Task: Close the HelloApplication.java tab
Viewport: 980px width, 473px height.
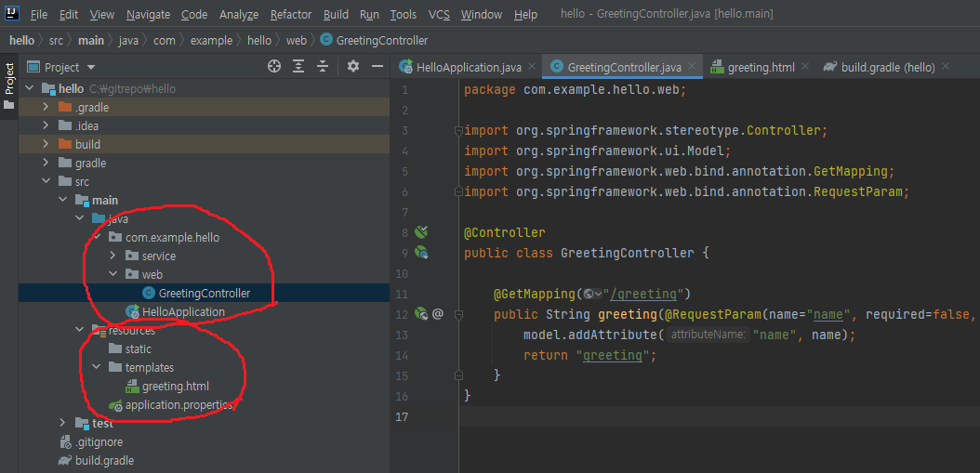Action: tap(532, 66)
